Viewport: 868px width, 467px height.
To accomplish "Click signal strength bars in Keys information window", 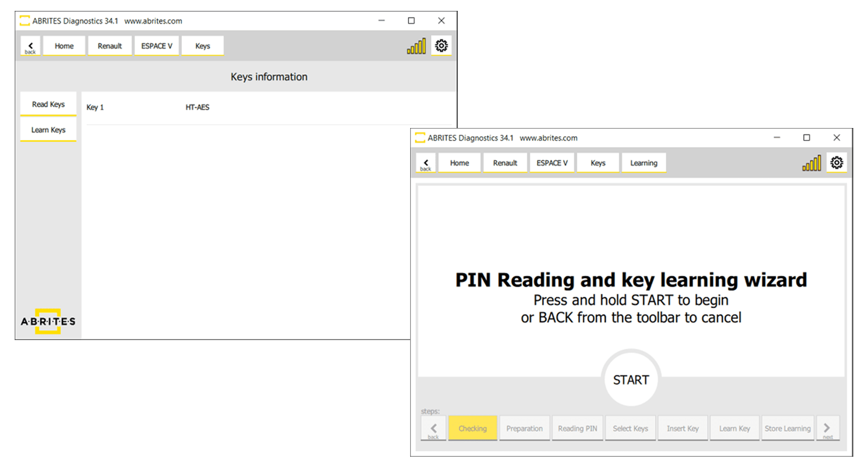I will [417, 47].
